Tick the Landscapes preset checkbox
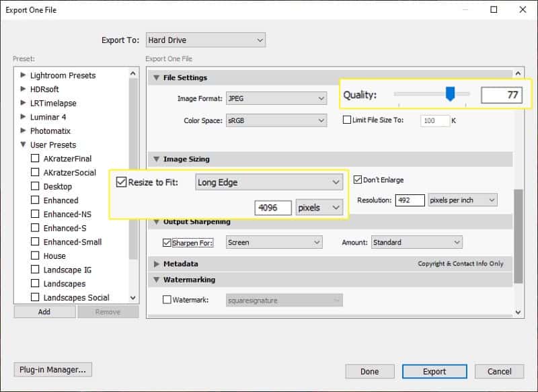Screen dimensions: 538x392 point(35,283)
